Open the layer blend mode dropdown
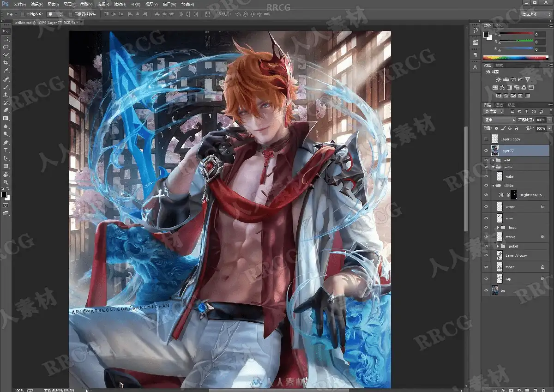The width and height of the screenshot is (554, 392). [x=499, y=120]
